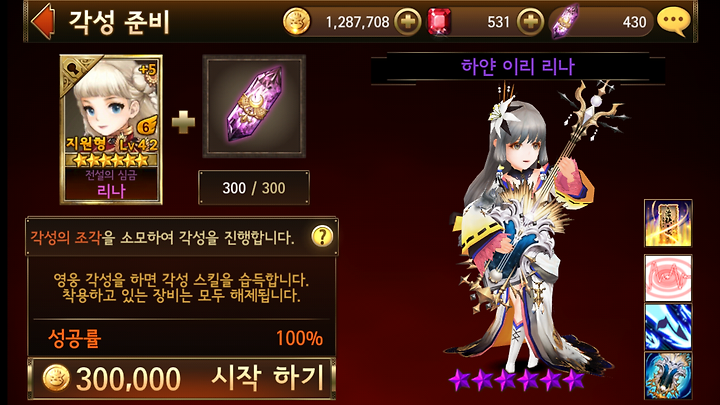Tap the gold coin currency icon
720x405 pixels.
click(296, 22)
